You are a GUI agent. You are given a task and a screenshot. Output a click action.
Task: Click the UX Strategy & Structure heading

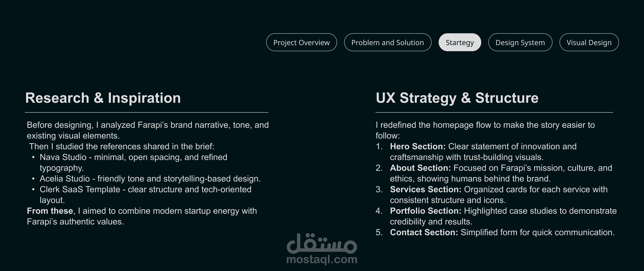457,98
